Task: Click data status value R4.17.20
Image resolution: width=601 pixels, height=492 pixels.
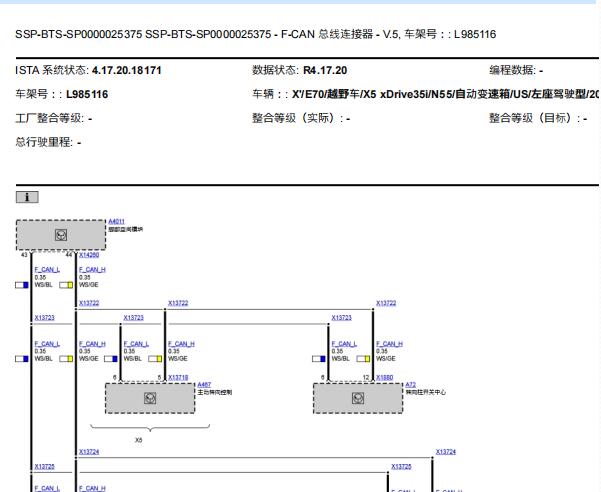Action: click(x=325, y=71)
